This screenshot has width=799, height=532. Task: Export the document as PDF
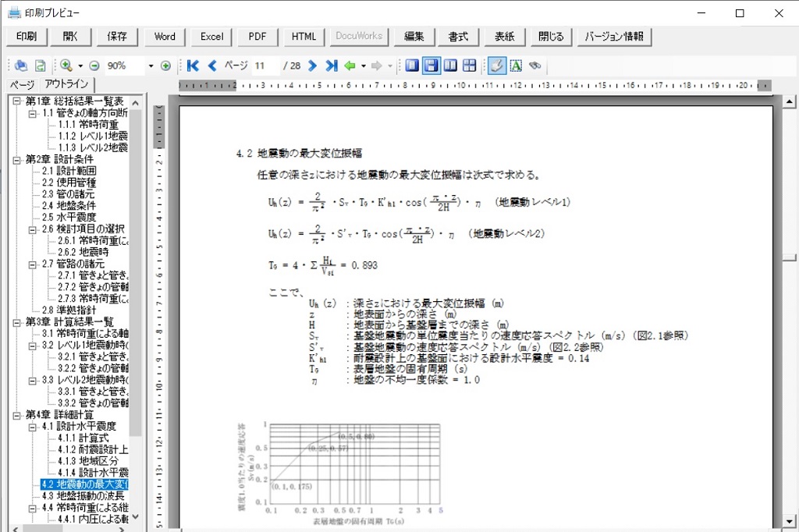(x=257, y=37)
